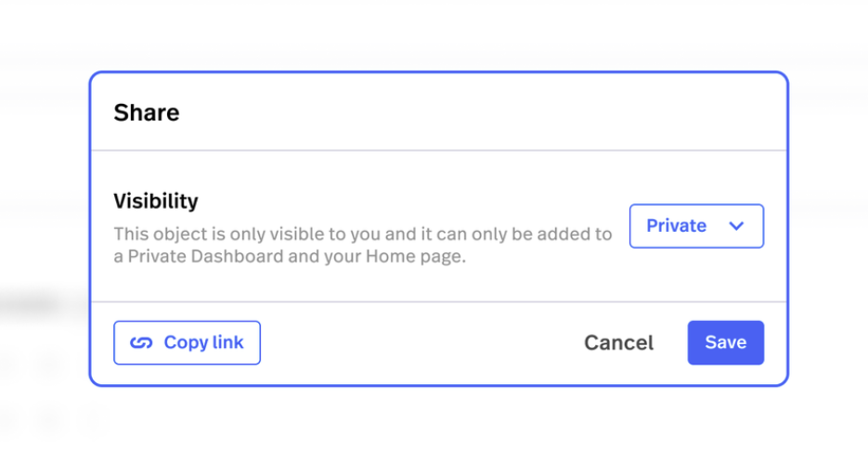
Task: Click the Cancel text label
Action: [618, 343]
